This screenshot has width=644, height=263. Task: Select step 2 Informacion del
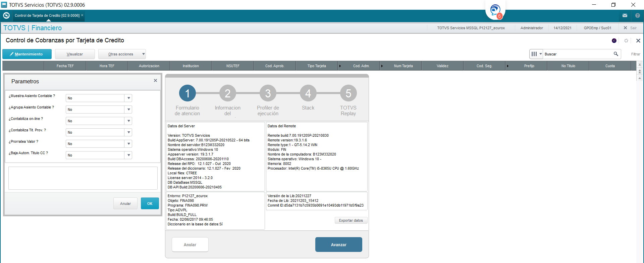pos(228,93)
